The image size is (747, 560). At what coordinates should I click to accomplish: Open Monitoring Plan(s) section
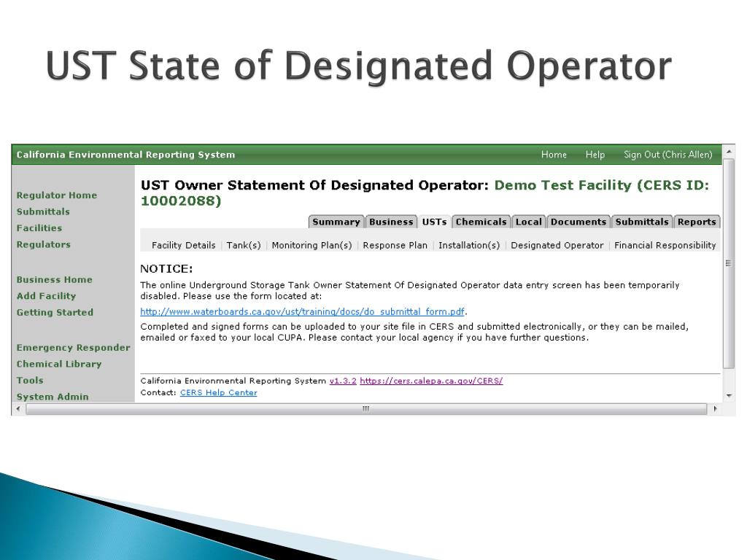(311, 245)
